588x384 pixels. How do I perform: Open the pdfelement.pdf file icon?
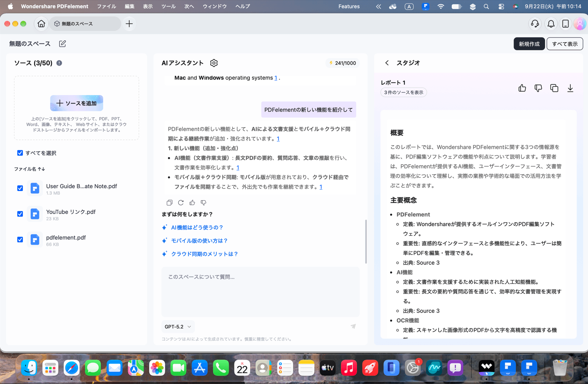35,239
